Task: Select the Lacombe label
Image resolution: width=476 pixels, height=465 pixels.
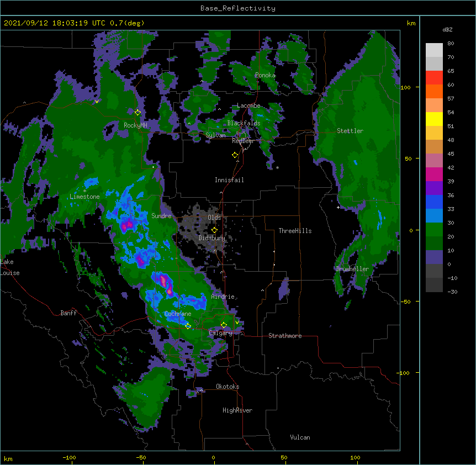Action: (x=248, y=105)
